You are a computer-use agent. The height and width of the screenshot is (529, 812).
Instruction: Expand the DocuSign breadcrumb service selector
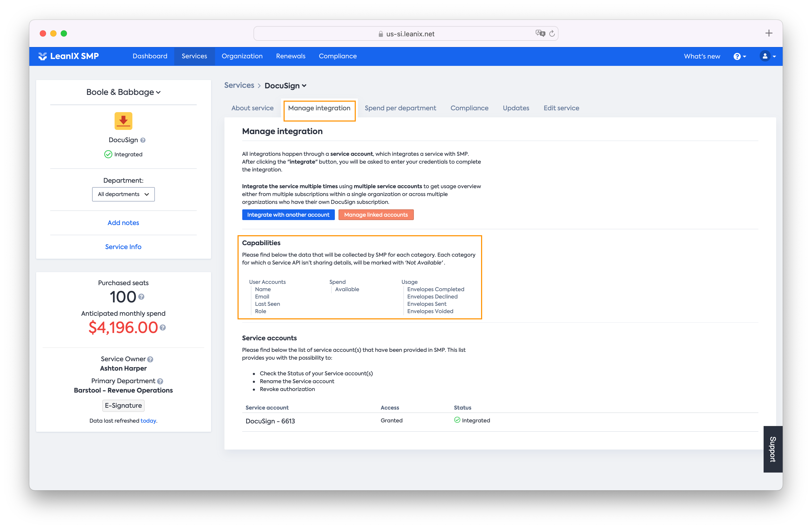tap(285, 85)
